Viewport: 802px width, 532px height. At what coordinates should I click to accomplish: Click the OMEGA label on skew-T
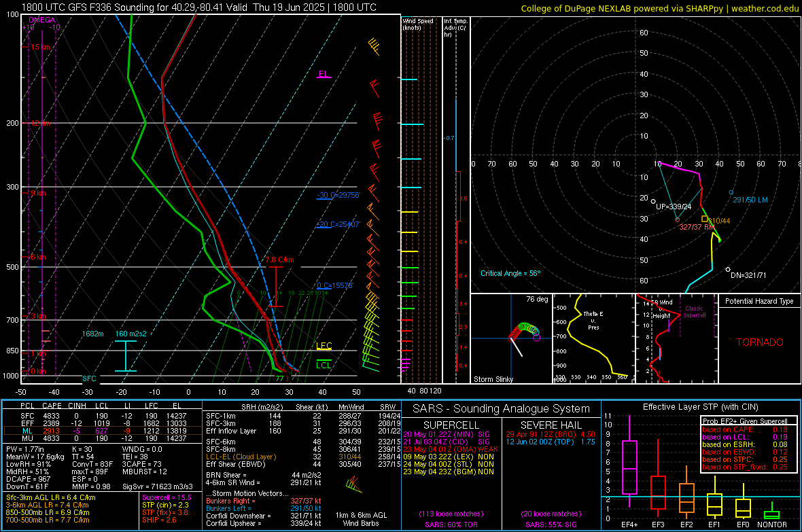pos(42,20)
